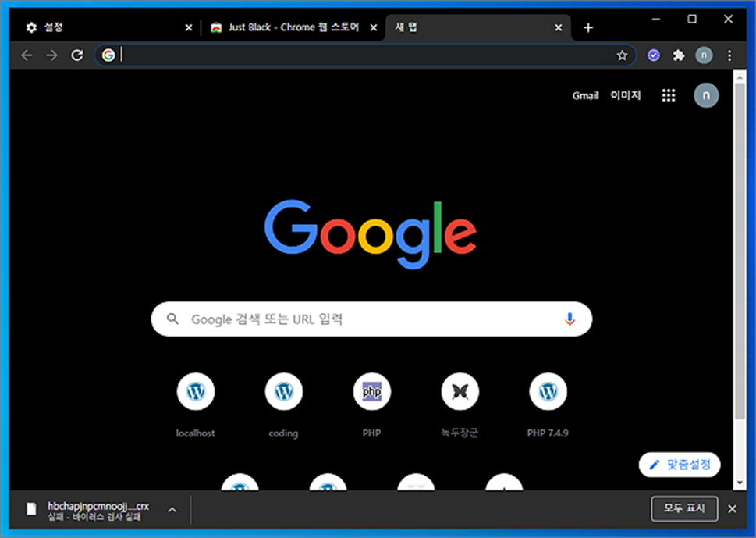Close the 설정 tab
This screenshot has width=756, height=538.
click(x=189, y=28)
